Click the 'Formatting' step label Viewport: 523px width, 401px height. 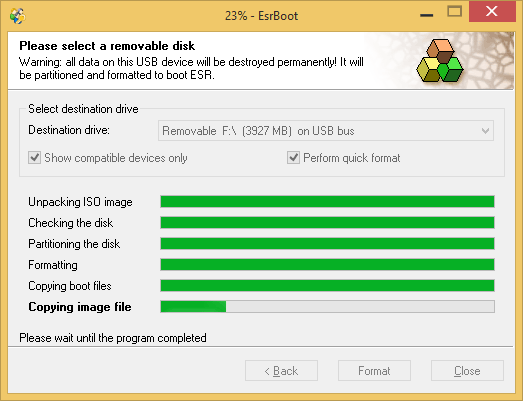tap(53, 265)
